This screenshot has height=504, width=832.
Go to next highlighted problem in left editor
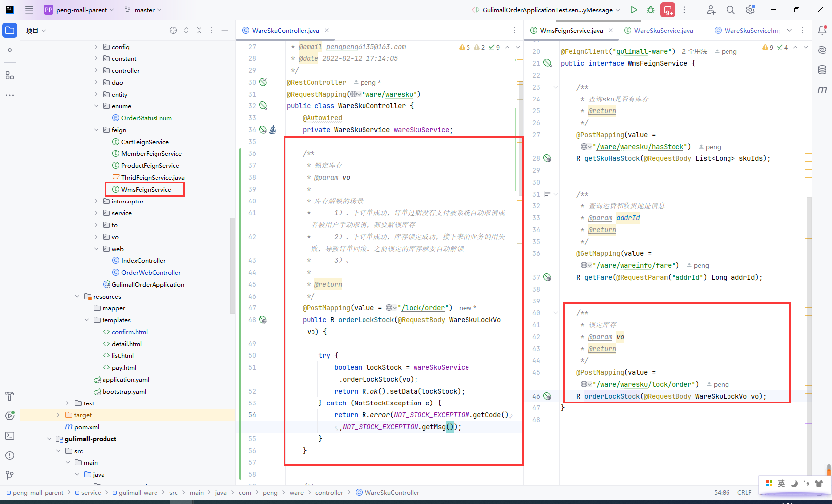[517, 47]
